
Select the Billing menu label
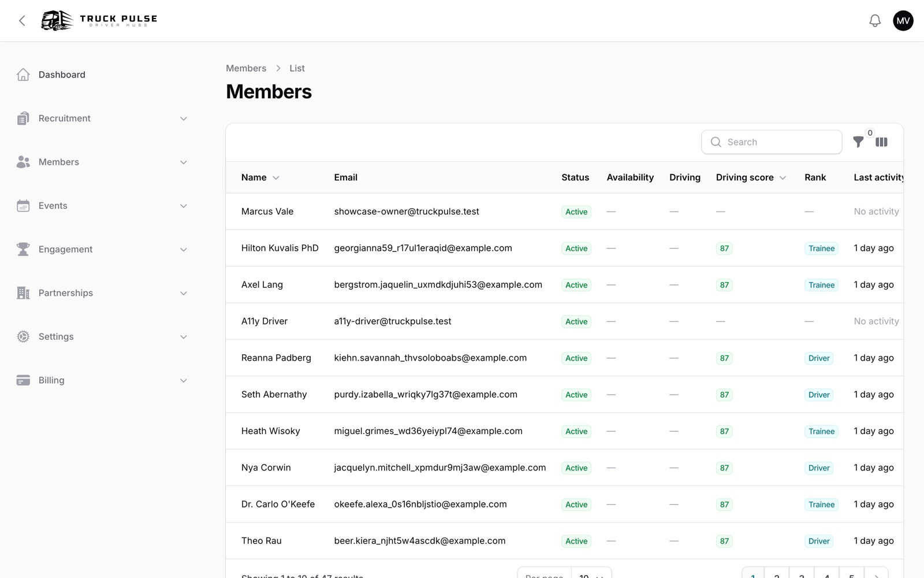click(x=51, y=380)
